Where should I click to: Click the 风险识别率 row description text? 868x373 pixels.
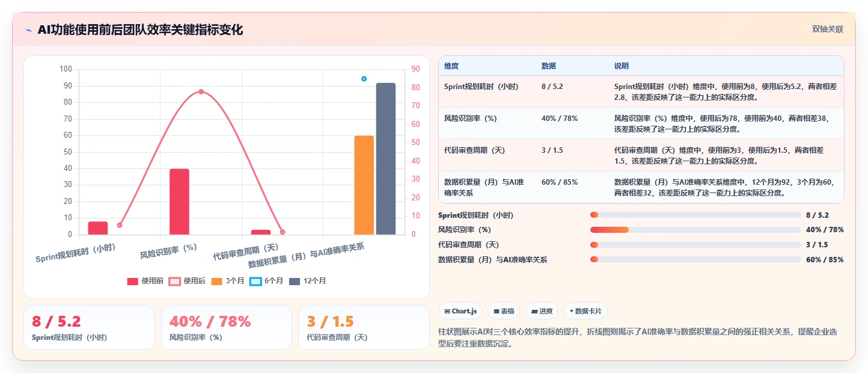[723, 123]
